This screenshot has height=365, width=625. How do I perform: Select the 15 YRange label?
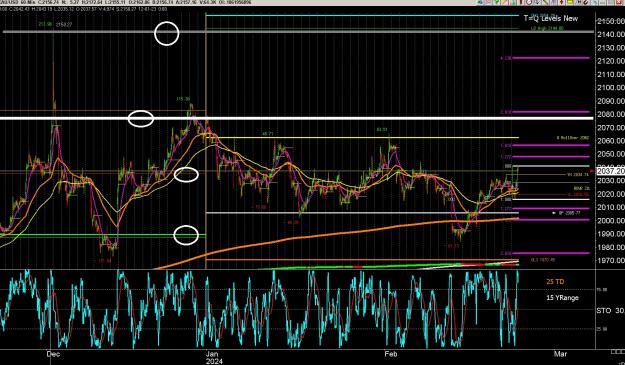pos(562,298)
